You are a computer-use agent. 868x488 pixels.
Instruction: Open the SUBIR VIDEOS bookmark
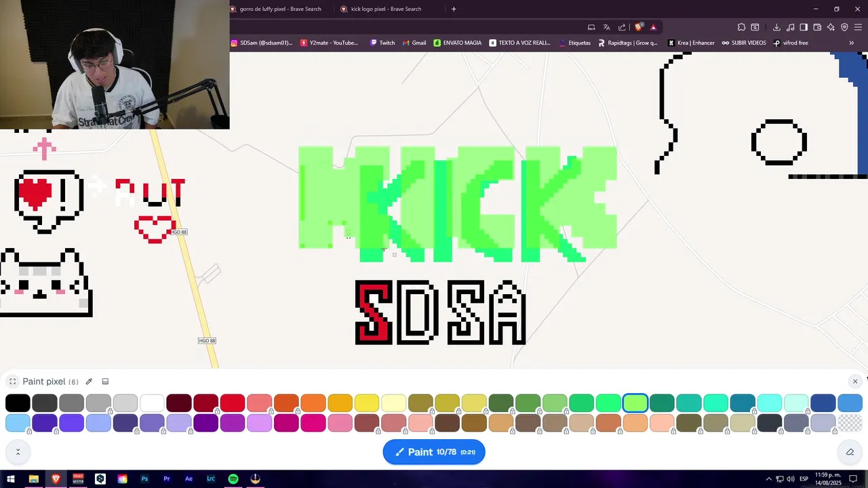pos(744,43)
